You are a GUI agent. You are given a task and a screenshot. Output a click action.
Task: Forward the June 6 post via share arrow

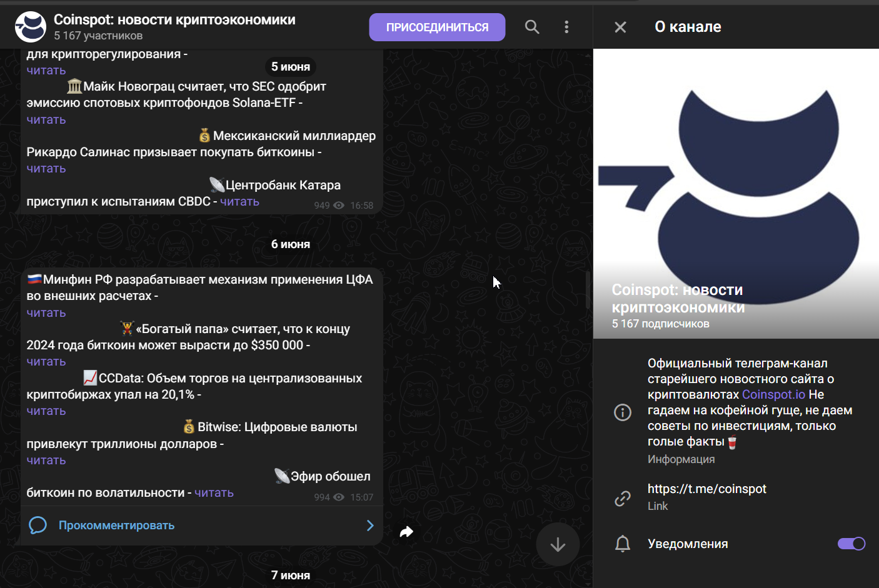406,532
